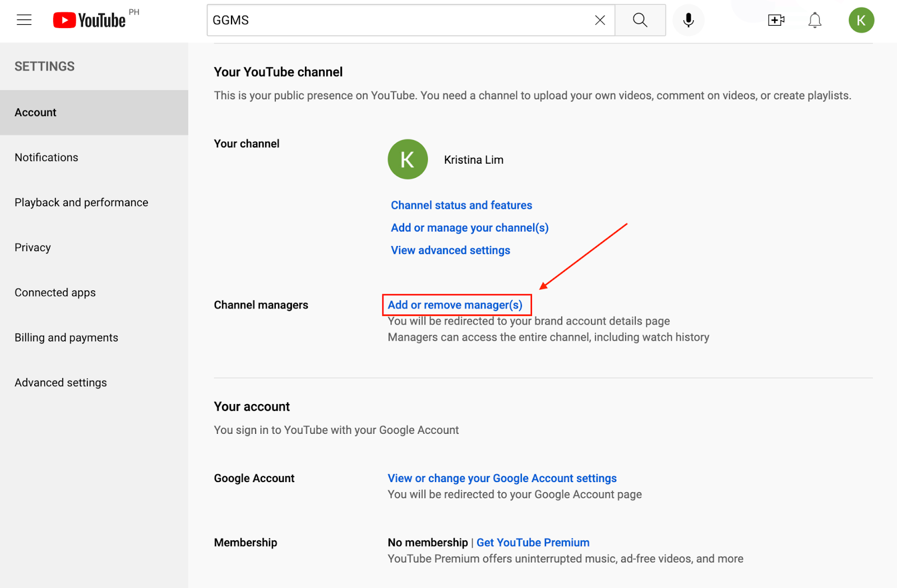
Task: Open Playback and performance settings
Action: point(94,202)
